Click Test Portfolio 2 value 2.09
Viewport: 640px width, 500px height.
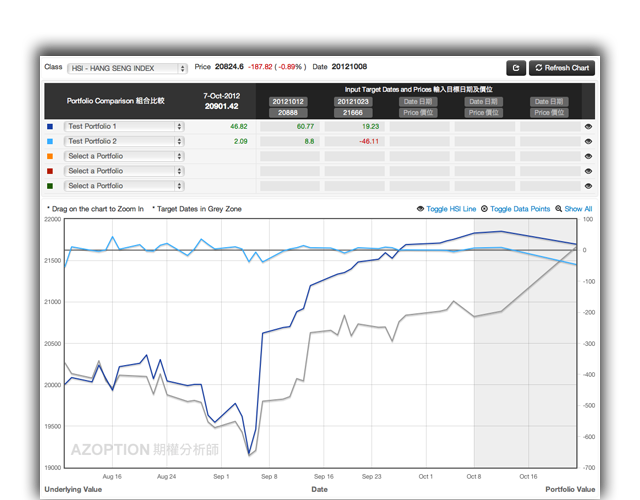pos(241,141)
